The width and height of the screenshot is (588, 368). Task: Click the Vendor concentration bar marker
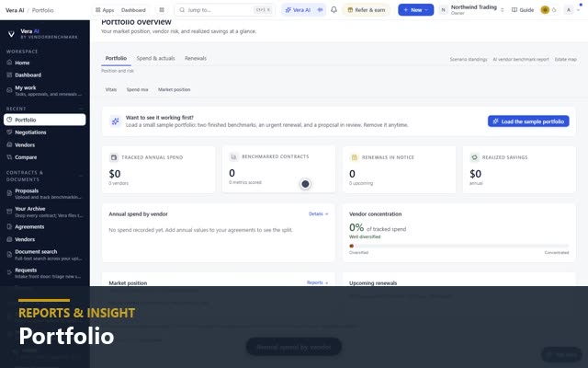click(351, 246)
